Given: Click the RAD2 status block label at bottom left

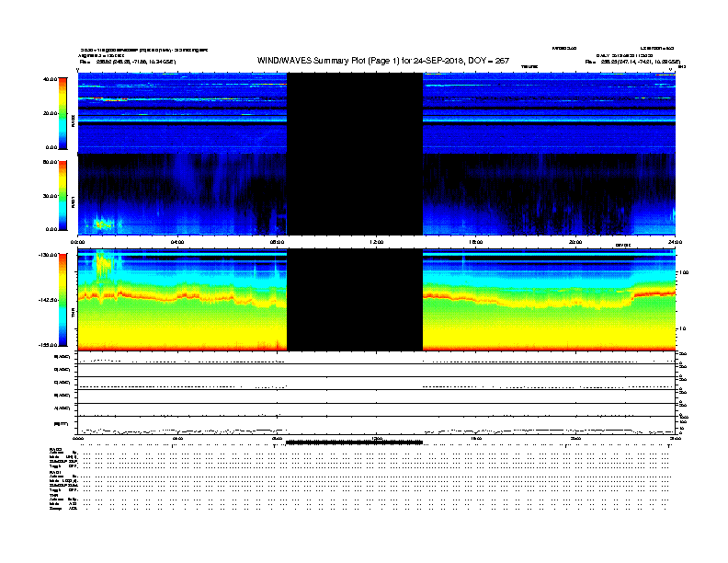Looking at the screenshot, I should tap(55, 449).
